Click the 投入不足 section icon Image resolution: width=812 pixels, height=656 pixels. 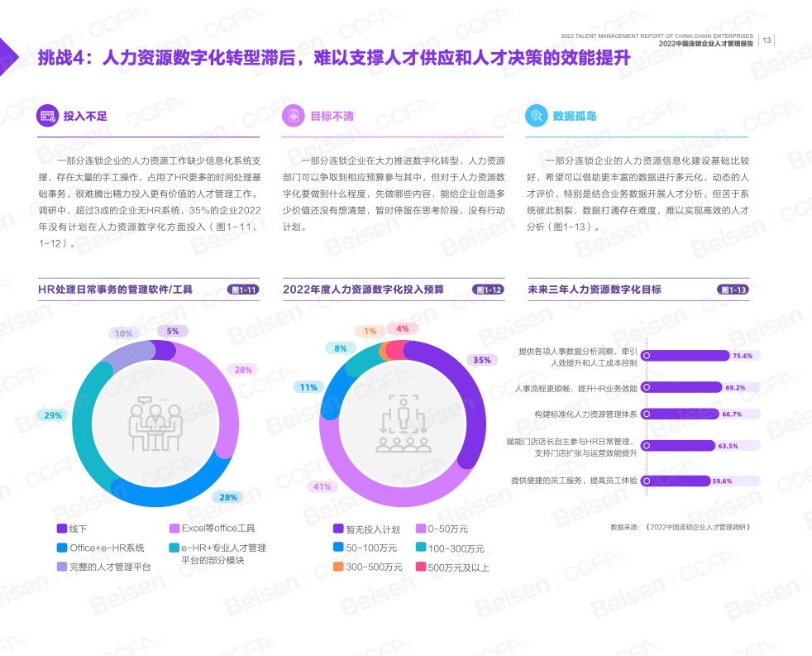[x=48, y=116]
